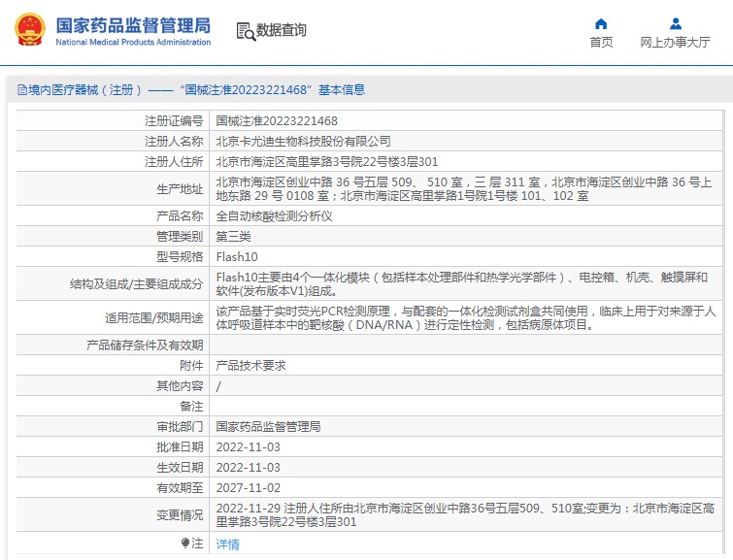The height and width of the screenshot is (560, 733).
Task: Select the 批准日期 date value
Action: point(249,447)
